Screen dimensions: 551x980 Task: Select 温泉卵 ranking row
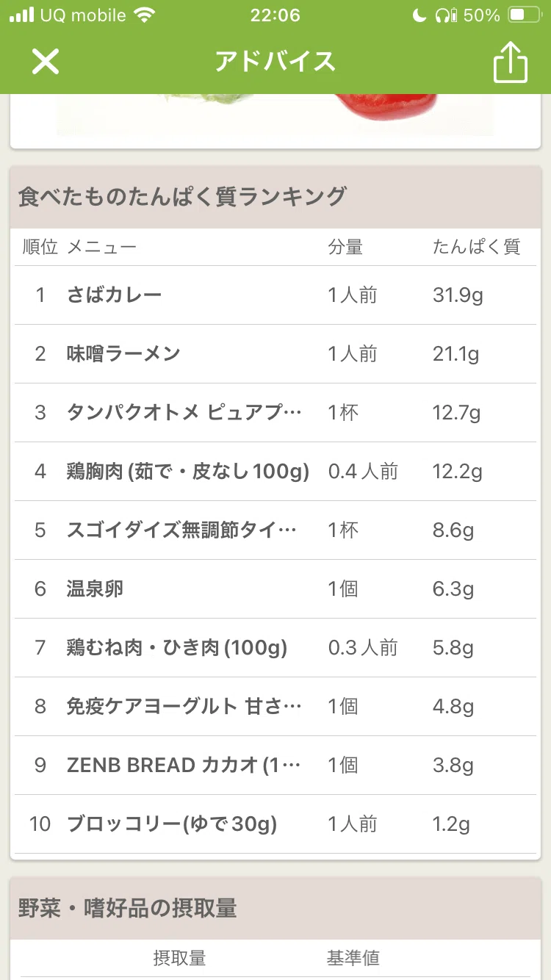275,589
